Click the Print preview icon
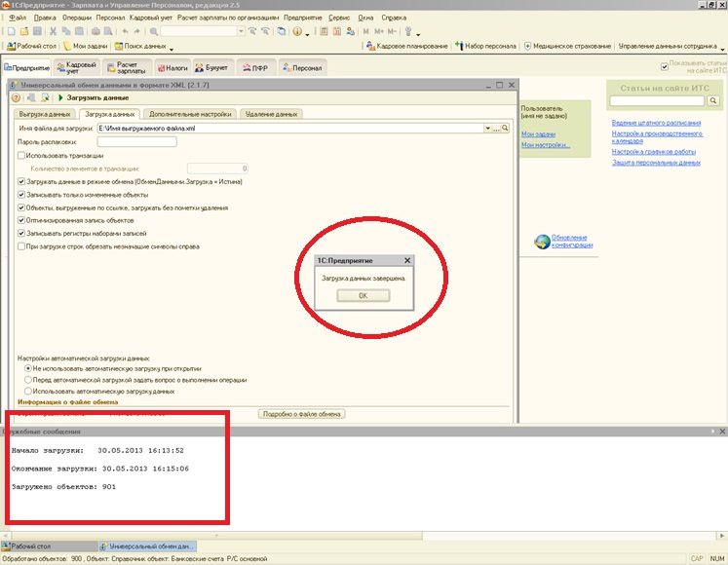Screen dimensions: 728x565 (108, 31)
